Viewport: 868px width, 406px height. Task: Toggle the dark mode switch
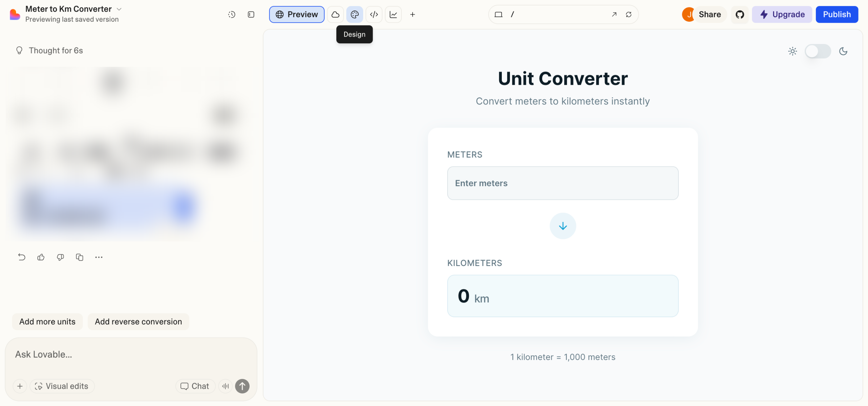coord(817,51)
